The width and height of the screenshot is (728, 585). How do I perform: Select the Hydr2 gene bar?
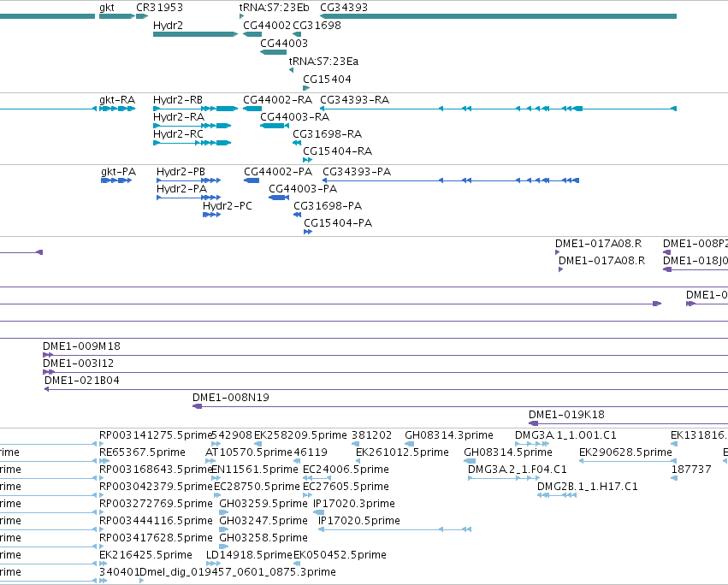click(x=195, y=34)
